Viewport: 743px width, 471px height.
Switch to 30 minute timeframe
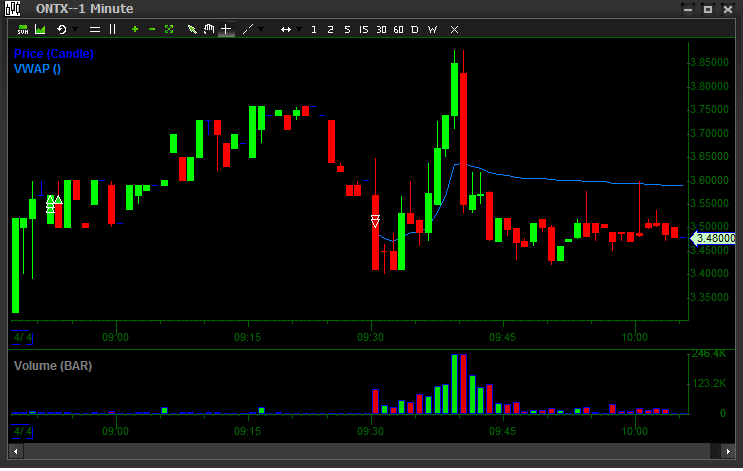[381, 29]
